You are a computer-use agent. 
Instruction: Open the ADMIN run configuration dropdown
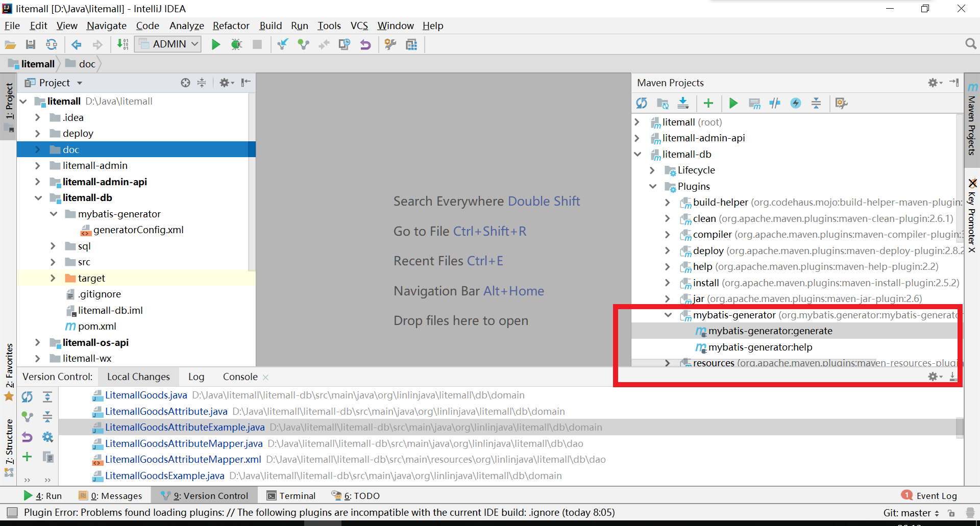pos(169,44)
